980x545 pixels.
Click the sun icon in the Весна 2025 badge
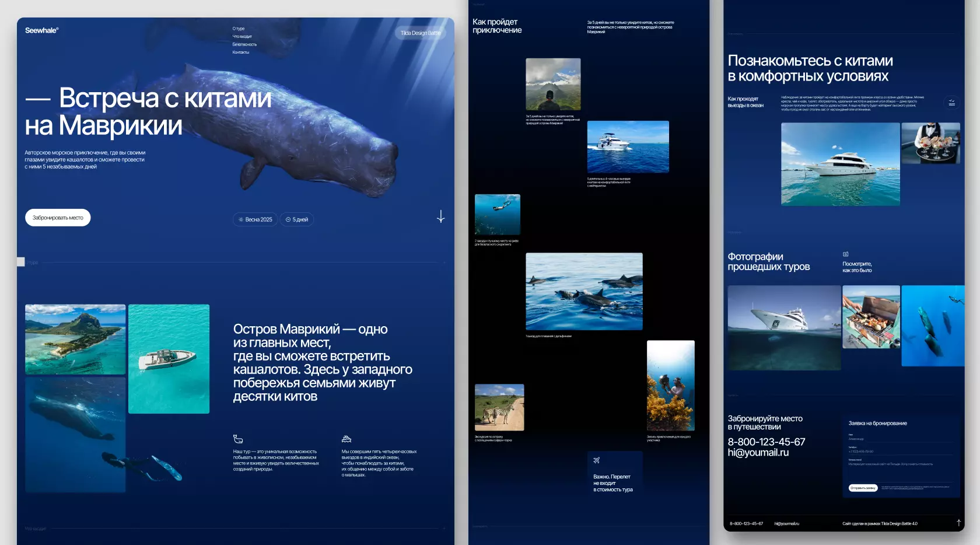coord(240,219)
